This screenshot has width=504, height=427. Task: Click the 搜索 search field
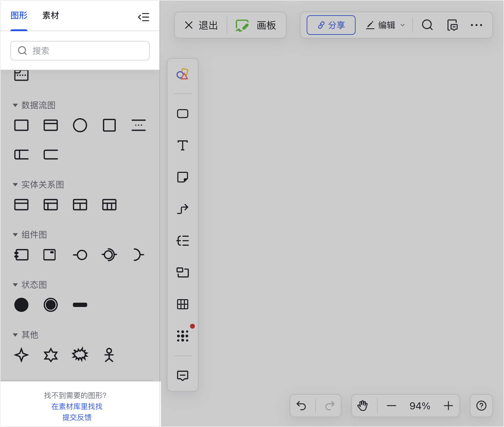click(80, 51)
